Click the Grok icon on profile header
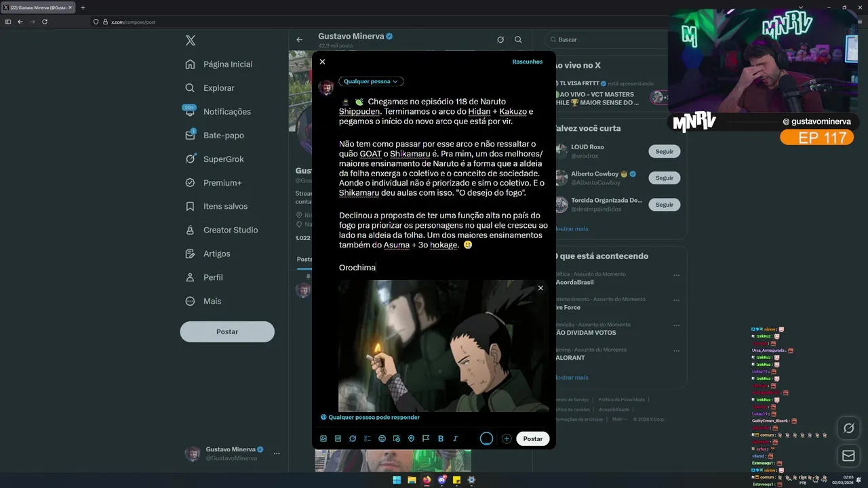Viewport: 868px width, 488px height. [500, 39]
